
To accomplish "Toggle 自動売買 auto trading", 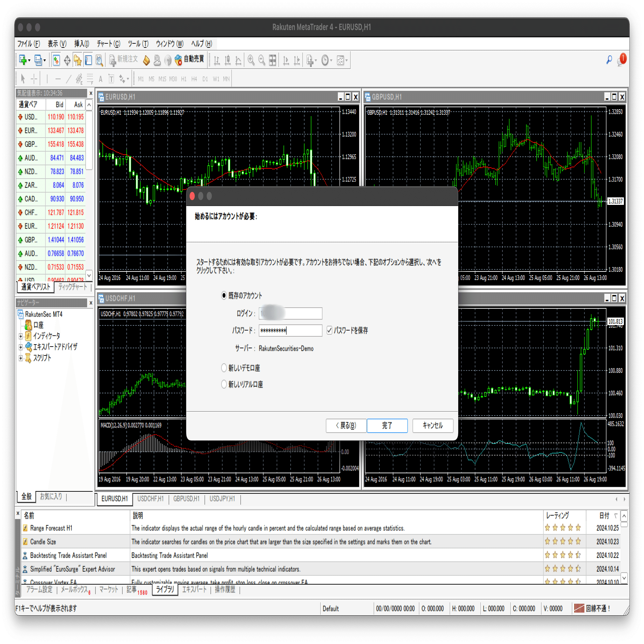I will point(189,60).
